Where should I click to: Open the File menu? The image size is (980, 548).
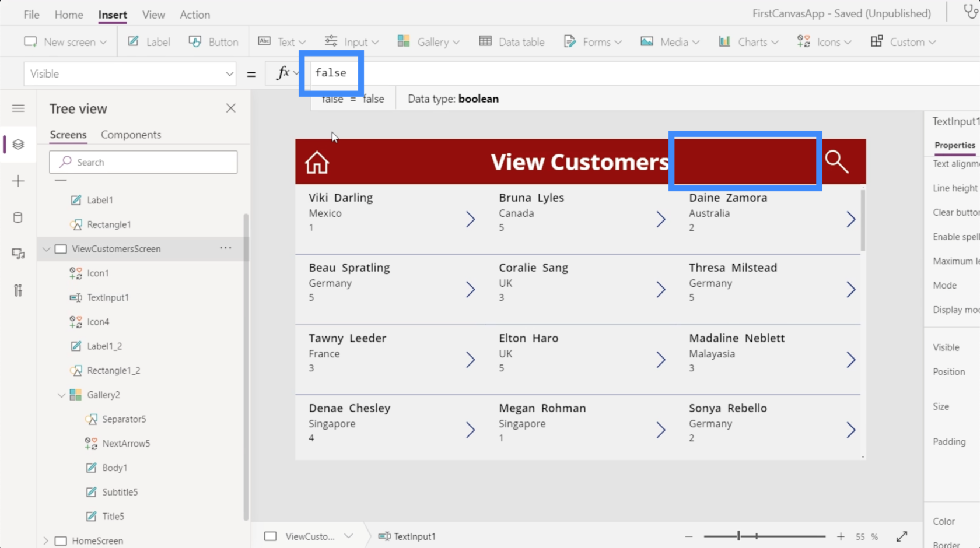tap(32, 15)
